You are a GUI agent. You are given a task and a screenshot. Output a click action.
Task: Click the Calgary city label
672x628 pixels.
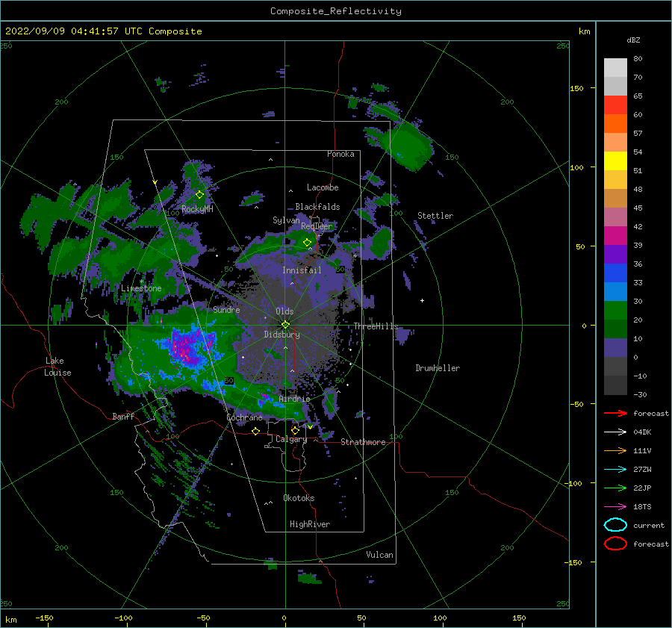click(x=291, y=439)
